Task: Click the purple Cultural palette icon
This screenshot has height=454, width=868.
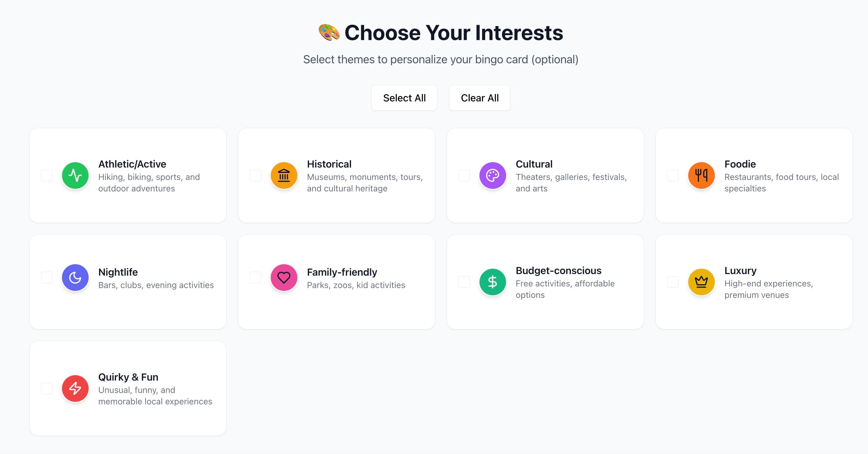Action: click(x=493, y=175)
